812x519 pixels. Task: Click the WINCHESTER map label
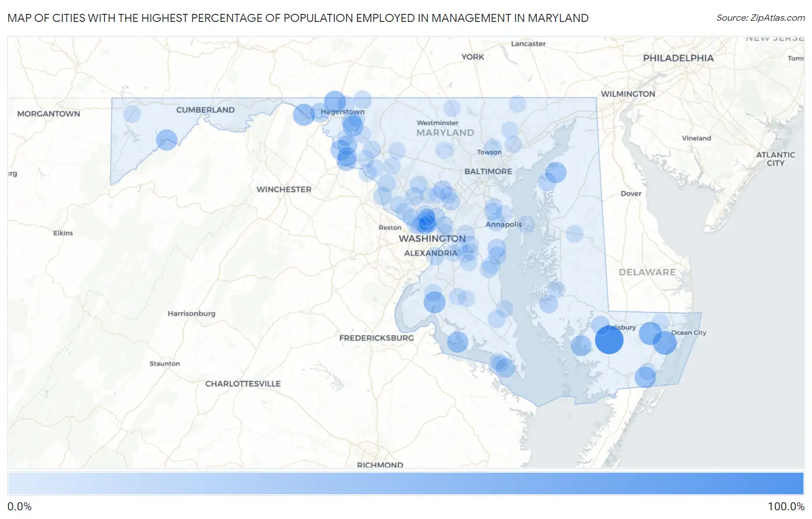pyautogui.click(x=284, y=189)
